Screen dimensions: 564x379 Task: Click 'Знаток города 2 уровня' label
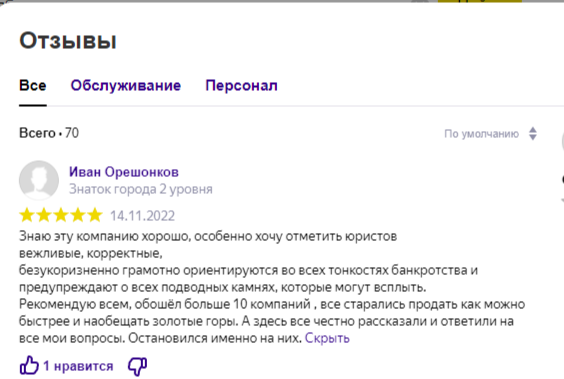coord(141,189)
